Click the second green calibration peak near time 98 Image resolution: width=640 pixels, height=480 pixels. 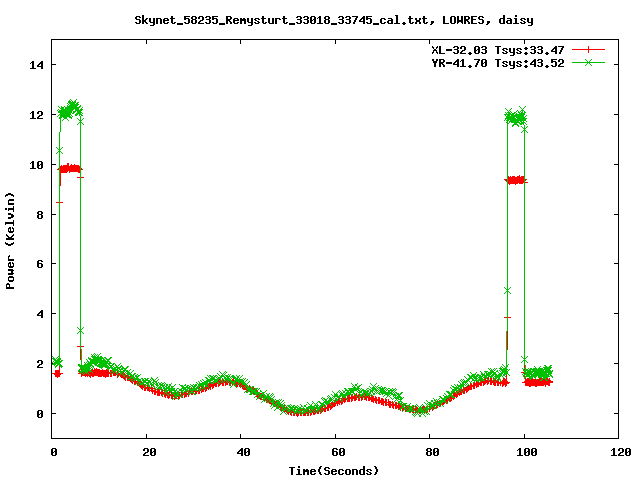pos(516,118)
